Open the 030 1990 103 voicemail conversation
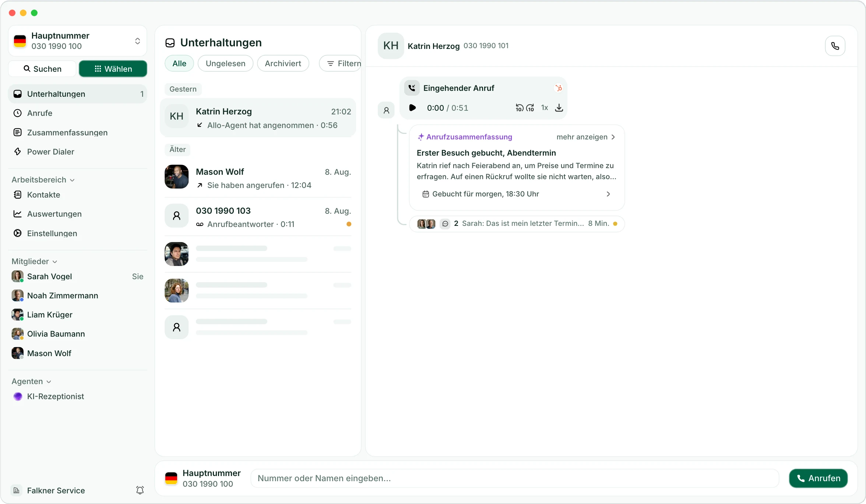The image size is (866, 504). [x=258, y=217]
